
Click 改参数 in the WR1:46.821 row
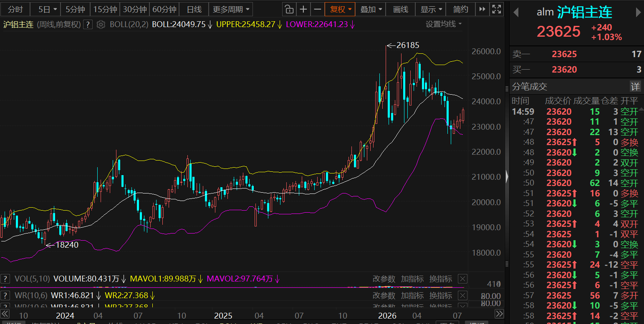pos(384,296)
